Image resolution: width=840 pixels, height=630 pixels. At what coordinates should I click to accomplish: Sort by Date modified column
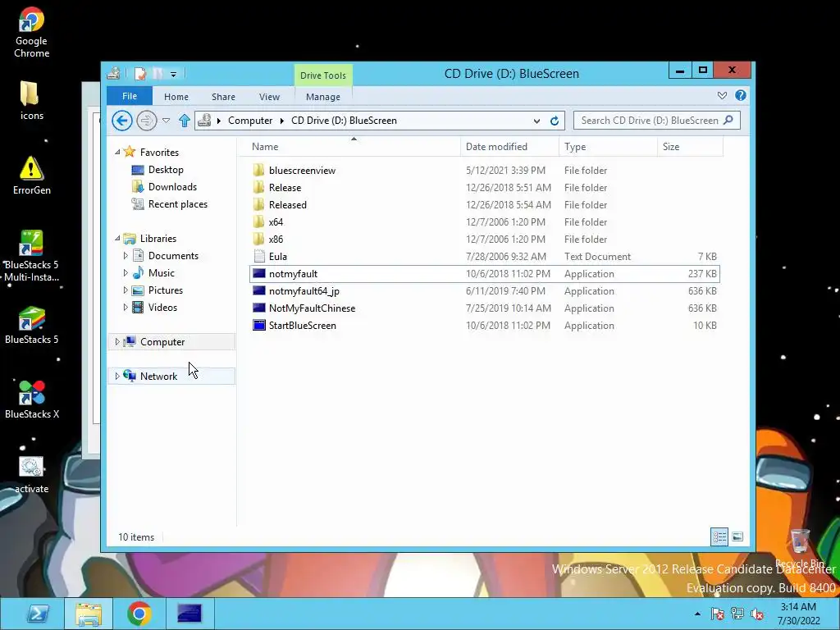tap(509, 146)
